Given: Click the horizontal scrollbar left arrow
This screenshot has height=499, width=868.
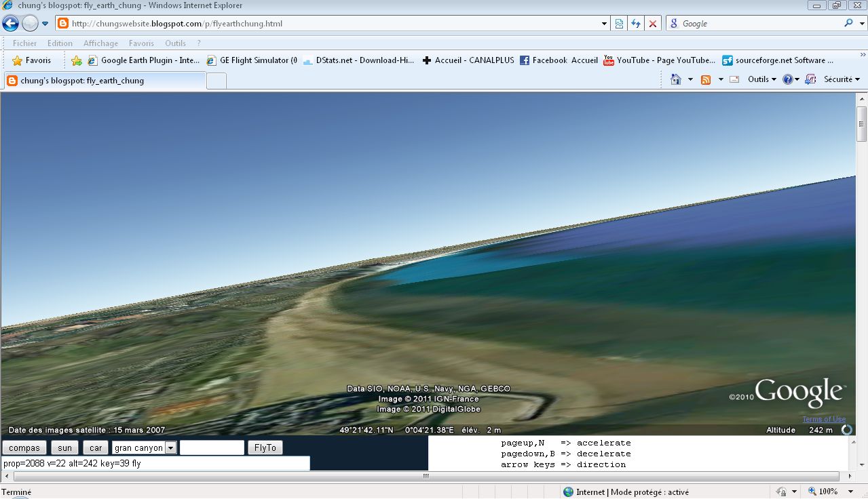Looking at the screenshot, I should point(6,476).
